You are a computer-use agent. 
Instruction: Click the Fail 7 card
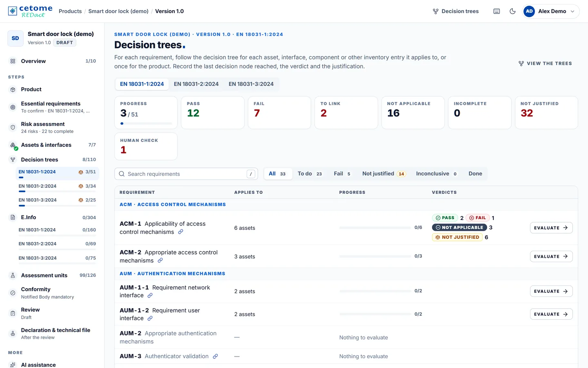point(279,112)
